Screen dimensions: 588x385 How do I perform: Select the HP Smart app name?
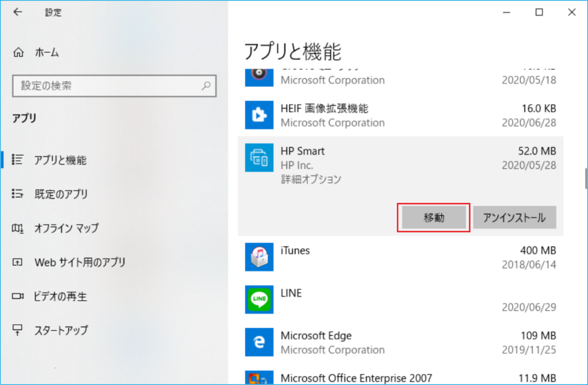(303, 151)
